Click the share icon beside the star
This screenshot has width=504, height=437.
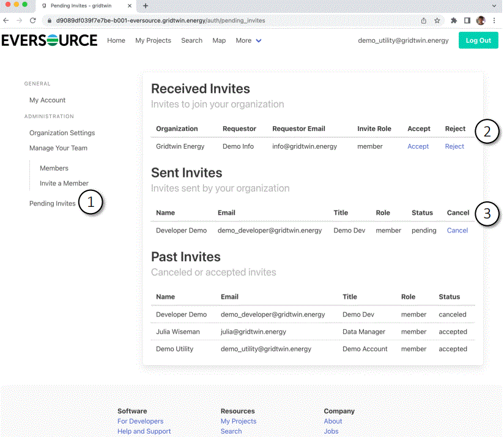423,20
